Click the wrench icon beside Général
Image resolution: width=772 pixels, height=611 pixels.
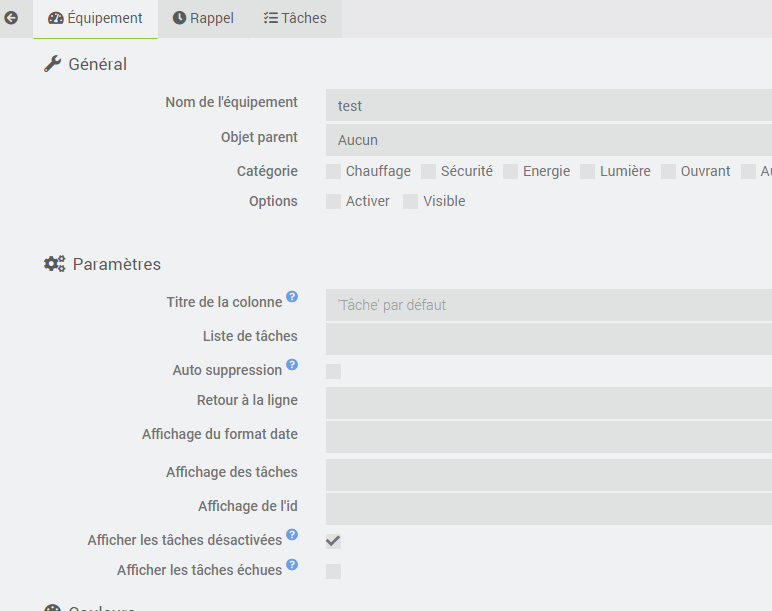[53, 64]
